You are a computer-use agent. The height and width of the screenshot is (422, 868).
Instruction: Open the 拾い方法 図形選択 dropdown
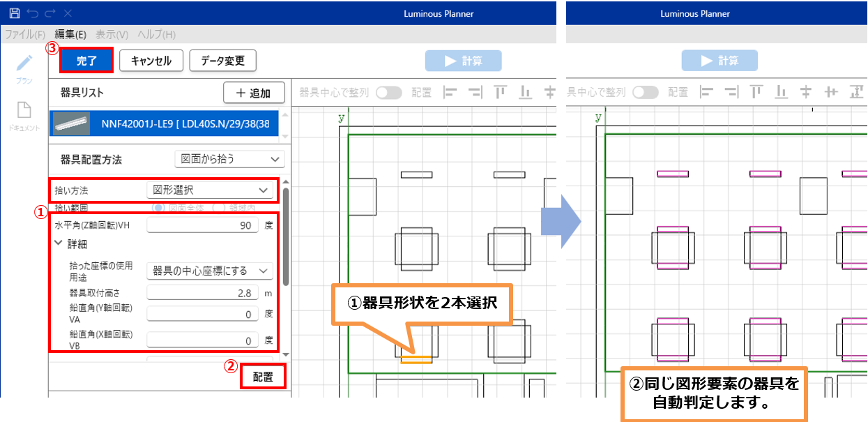point(211,190)
